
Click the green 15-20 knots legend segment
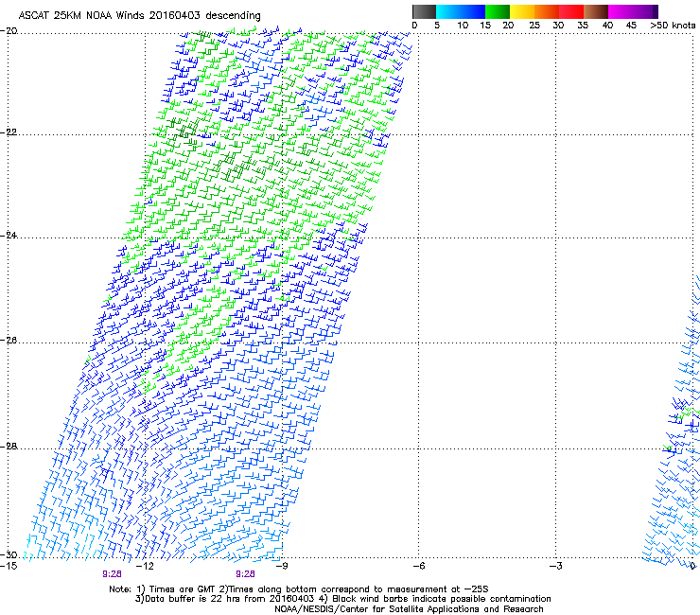click(x=498, y=11)
